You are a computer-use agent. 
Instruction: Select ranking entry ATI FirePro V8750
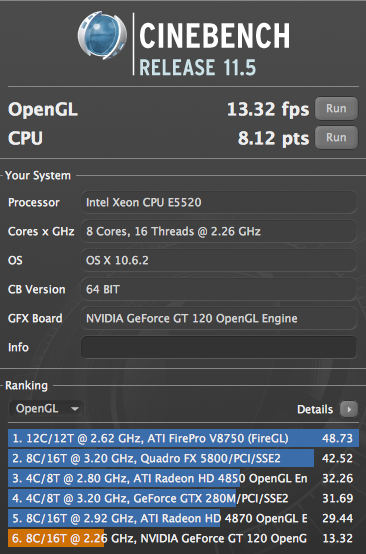pos(183,438)
